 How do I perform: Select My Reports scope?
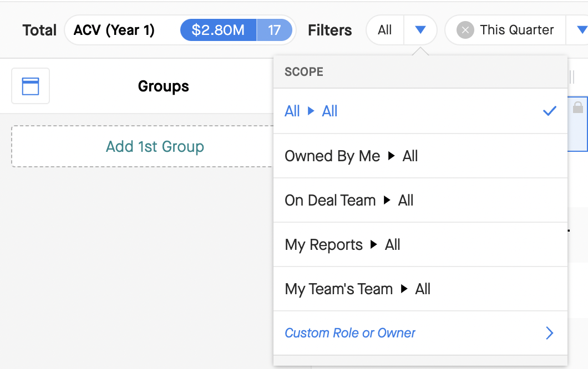(420, 245)
